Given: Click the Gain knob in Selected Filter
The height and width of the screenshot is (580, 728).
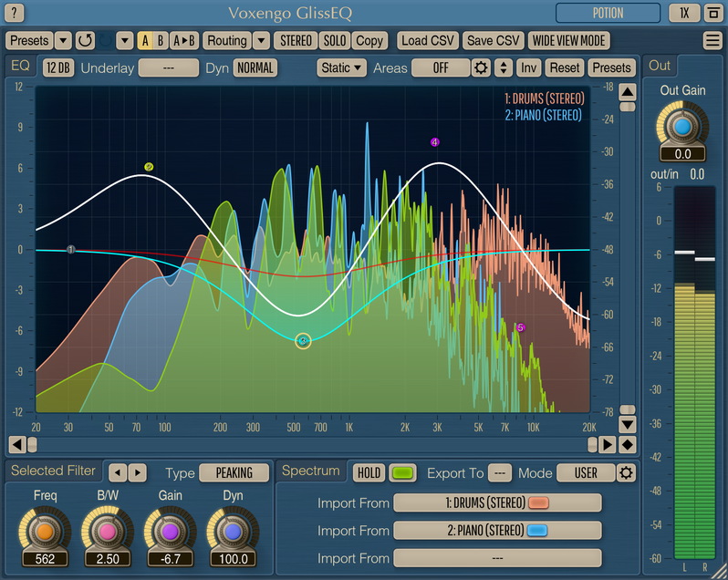Looking at the screenshot, I should pyautogui.click(x=170, y=532).
